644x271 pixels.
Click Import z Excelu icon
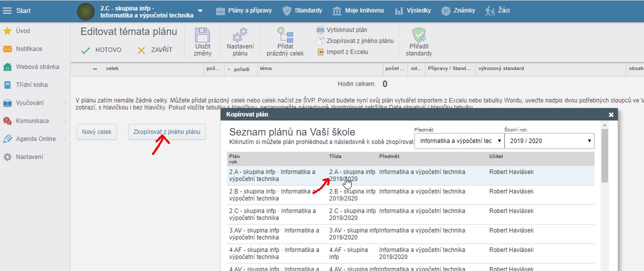coord(320,51)
